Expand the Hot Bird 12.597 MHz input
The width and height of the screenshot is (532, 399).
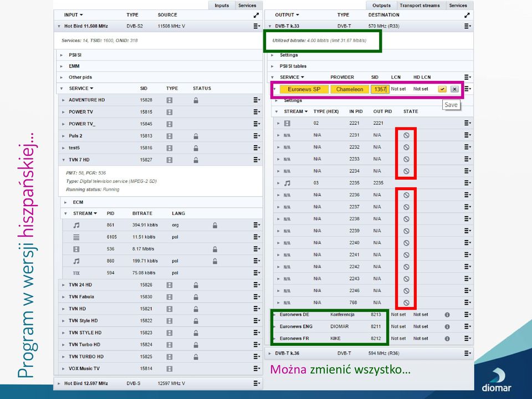[59, 383]
